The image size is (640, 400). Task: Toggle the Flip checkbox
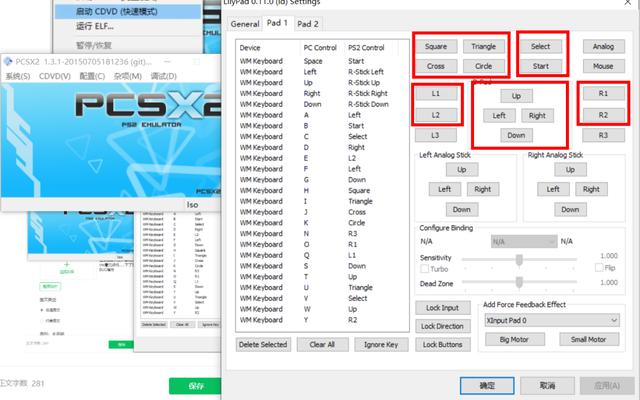(x=598, y=269)
